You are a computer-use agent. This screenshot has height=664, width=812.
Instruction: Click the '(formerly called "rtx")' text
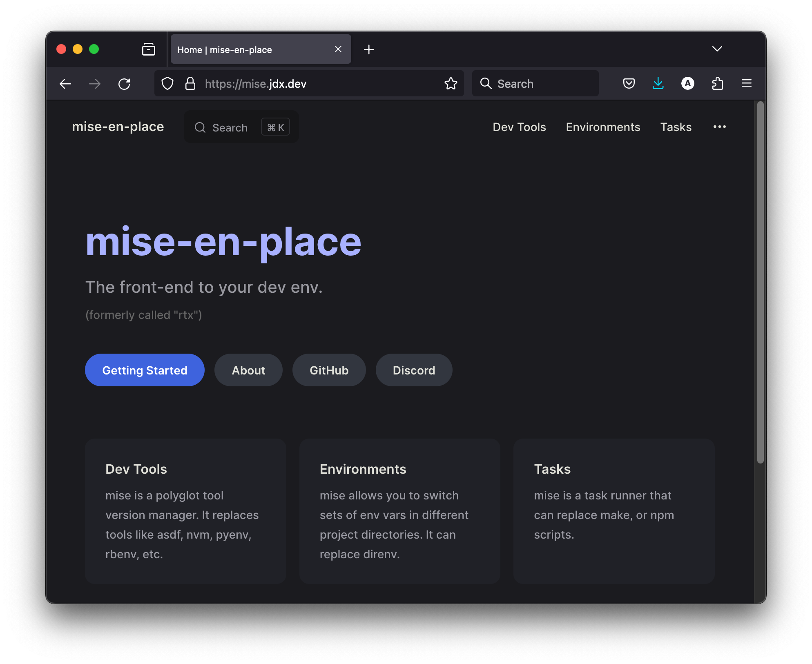pyautogui.click(x=144, y=315)
